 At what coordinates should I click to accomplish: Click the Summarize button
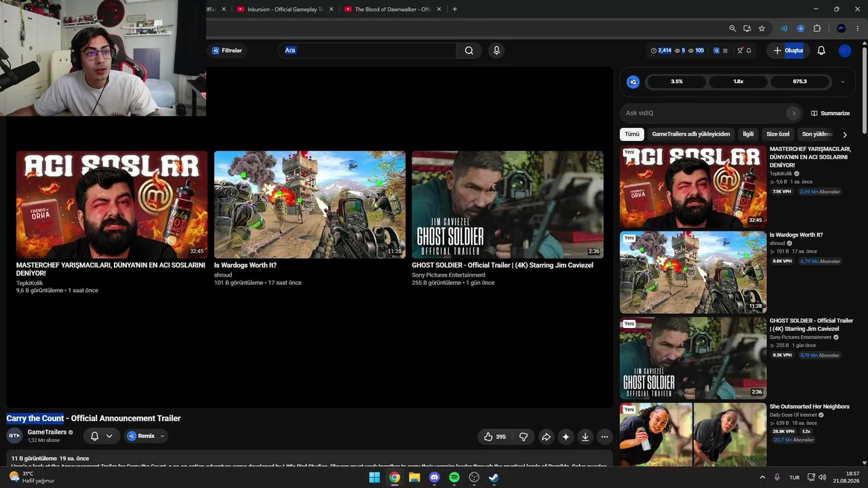tap(830, 113)
